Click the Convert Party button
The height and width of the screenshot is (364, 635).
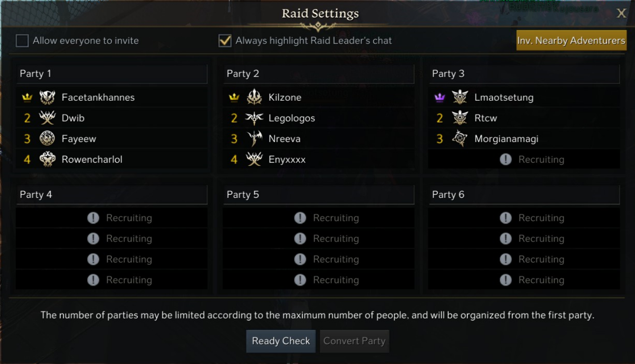pos(354,341)
